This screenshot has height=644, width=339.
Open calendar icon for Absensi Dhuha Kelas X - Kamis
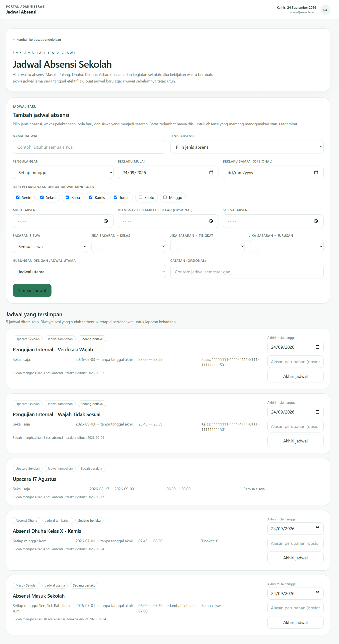pos(317,528)
